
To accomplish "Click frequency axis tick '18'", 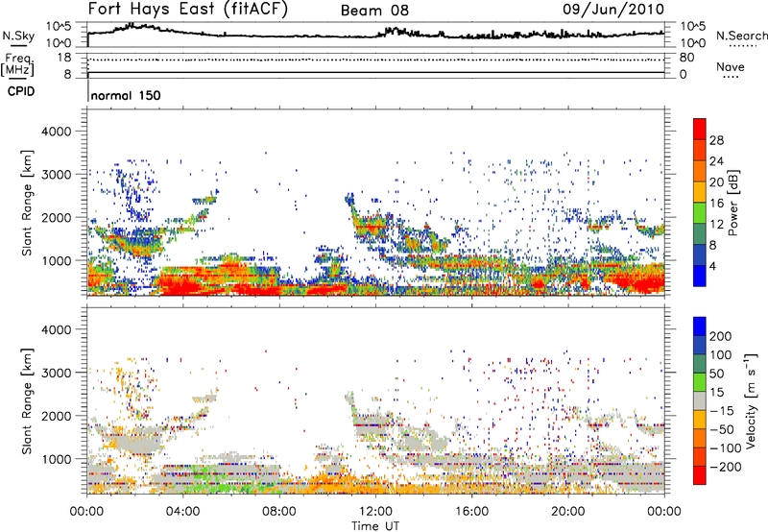I will coord(64,58).
